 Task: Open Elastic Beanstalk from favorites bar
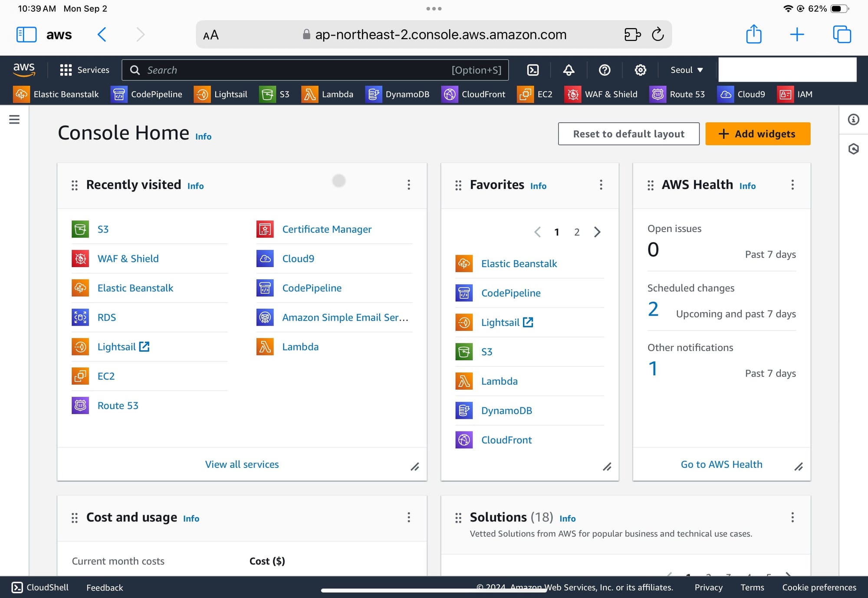coord(56,94)
